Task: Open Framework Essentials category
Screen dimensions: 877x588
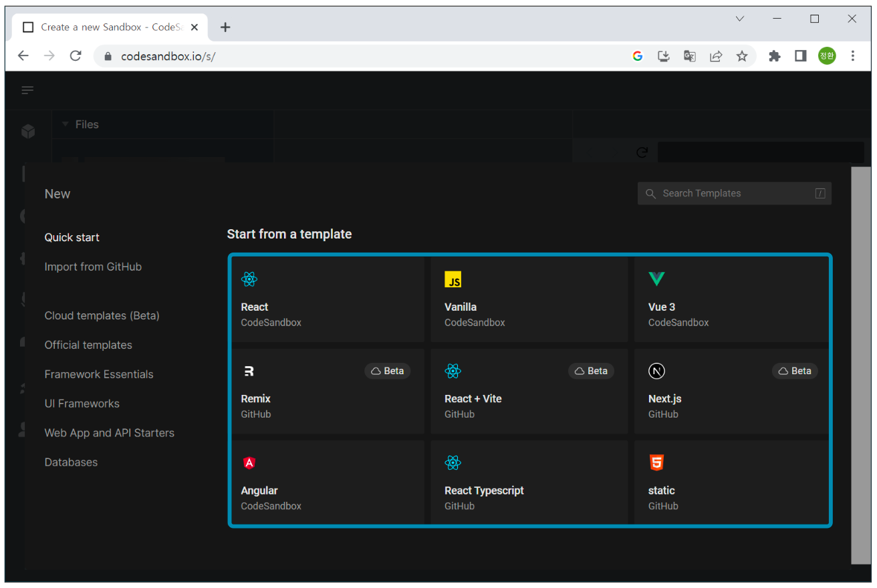Action: point(99,374)
